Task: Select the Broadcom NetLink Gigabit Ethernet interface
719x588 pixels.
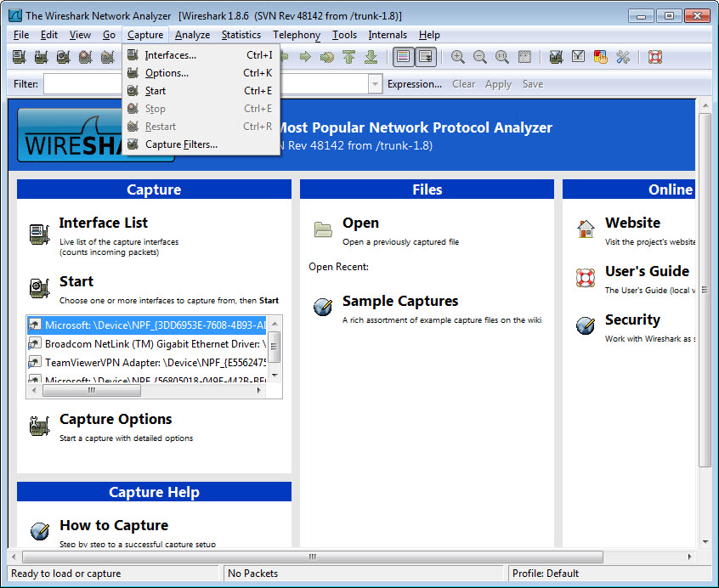Action: tap(153, 343)
